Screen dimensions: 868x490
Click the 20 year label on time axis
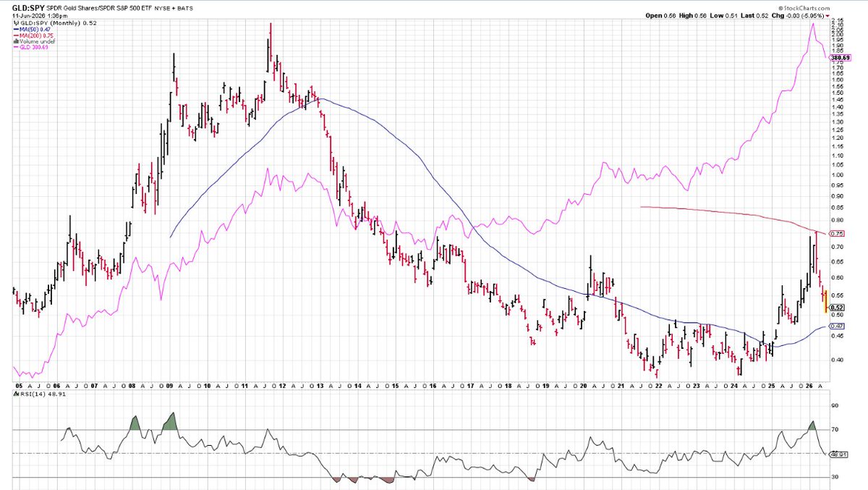pos(584,386)
